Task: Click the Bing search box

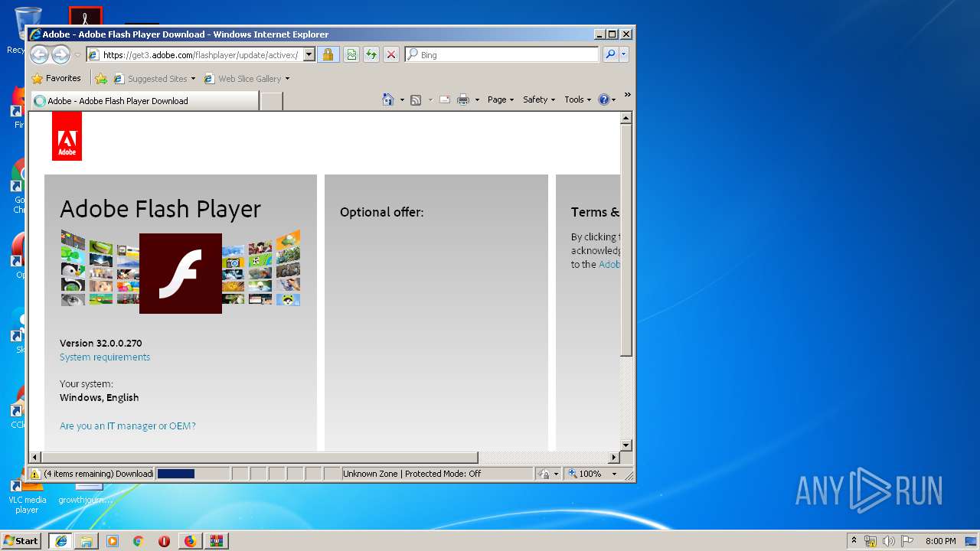Action: click(502, 54)
